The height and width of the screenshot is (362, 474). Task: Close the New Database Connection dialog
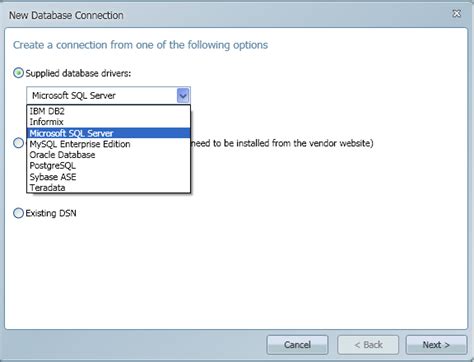tap(456, 14)
